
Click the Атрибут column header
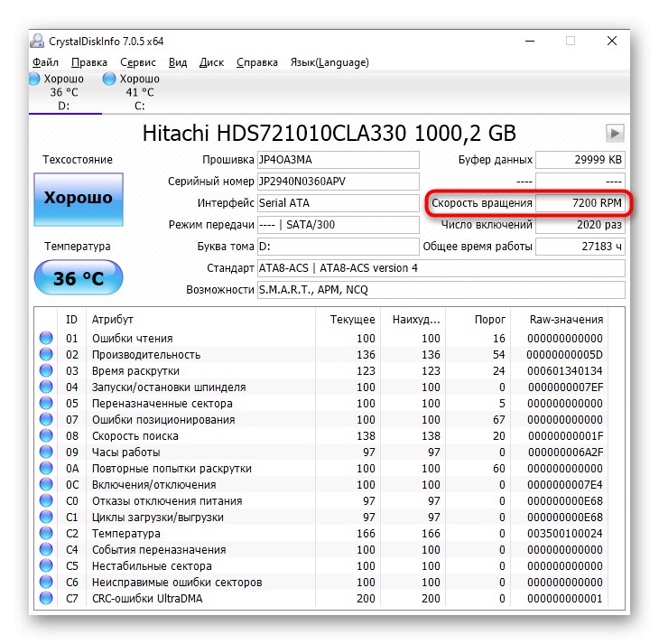coord(200,320)
